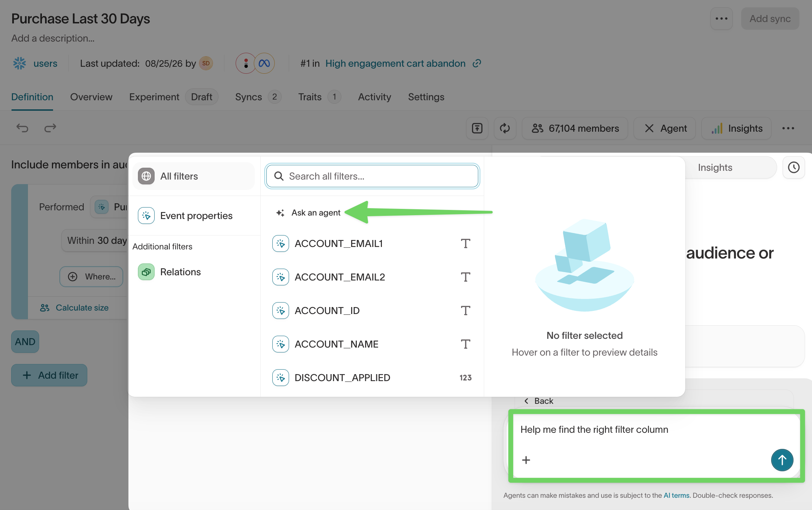Switch to Insights tab in side panel

[715, 167]
